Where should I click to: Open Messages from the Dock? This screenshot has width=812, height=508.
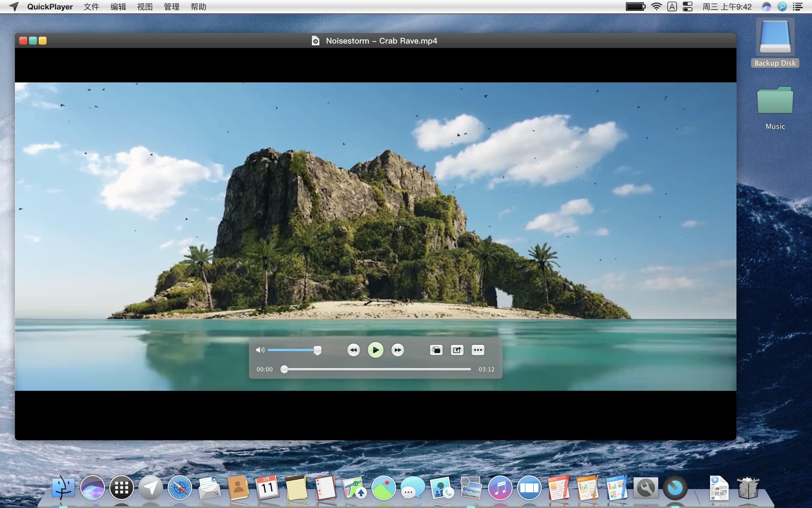[x=413, y=487]
